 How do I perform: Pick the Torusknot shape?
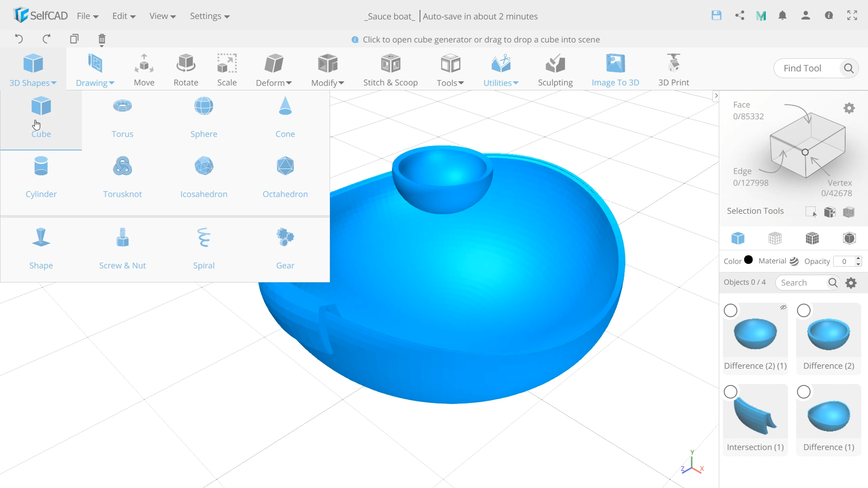[123, 178]
